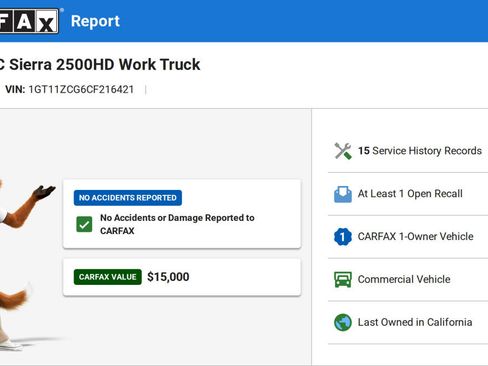Image resolution: width=488 pixels, height=366 pixels.
Task: Select the Commercial Vehicle row
Action: (x=408, y=279)
